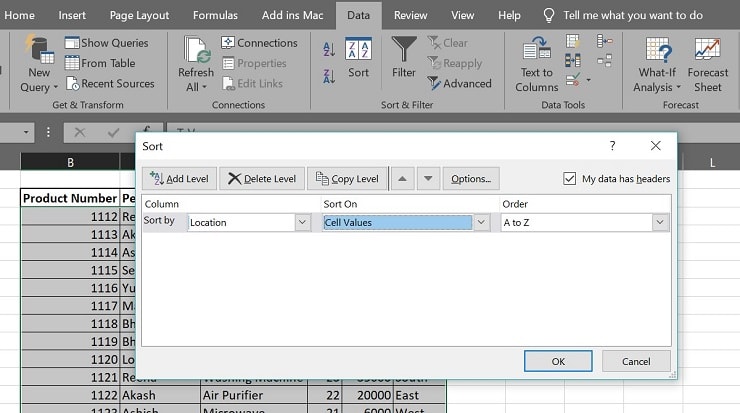Image resolution: width=740 pixels, height=413 pixels.
Task: Click the Sort Z to A icon
Action: 329,77
